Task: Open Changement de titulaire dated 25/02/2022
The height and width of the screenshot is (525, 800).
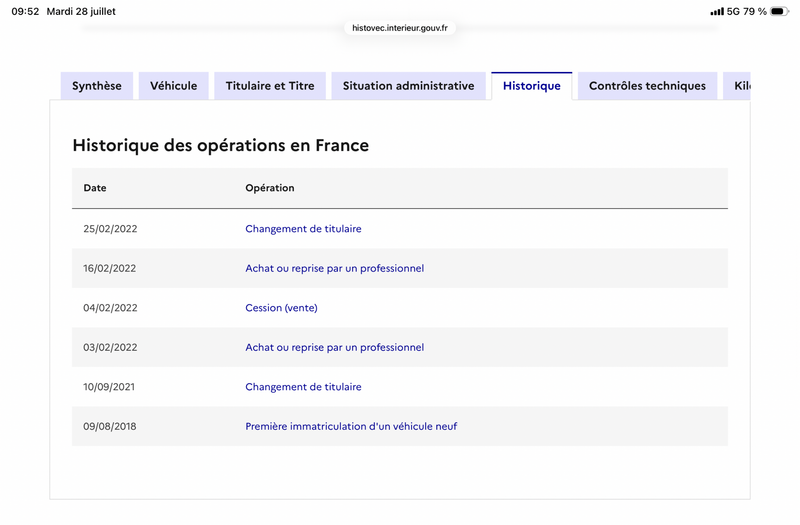Action: (x=303, y=229)
